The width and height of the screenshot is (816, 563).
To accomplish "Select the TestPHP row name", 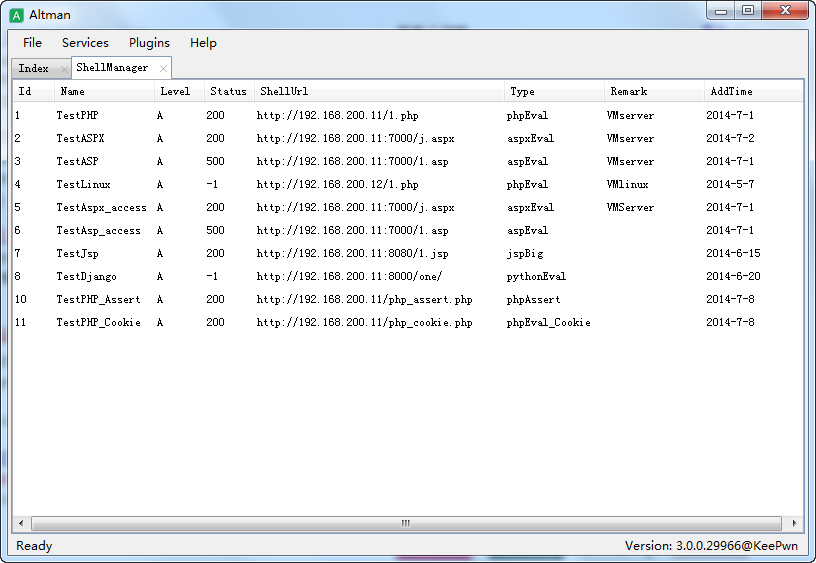I will pos(77,116).
